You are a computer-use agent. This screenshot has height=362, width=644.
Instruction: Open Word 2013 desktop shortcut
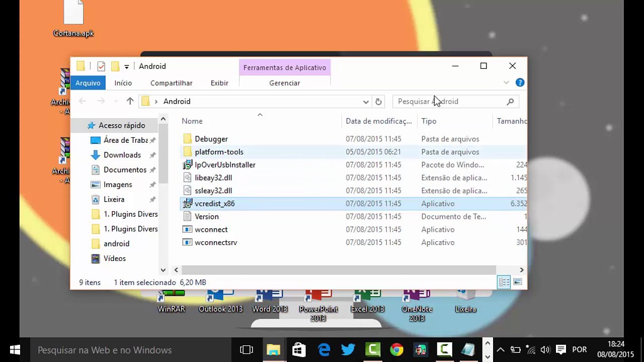270,302
